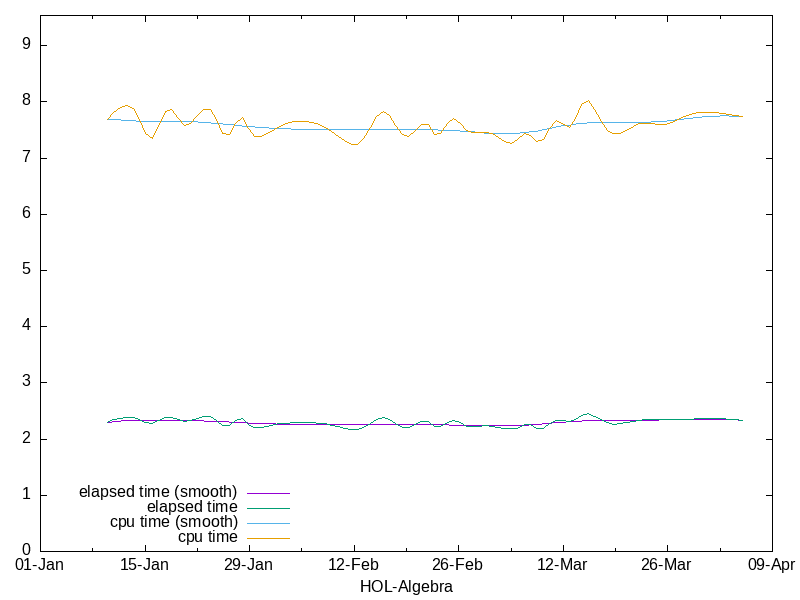800x600 pixels.
Task: Click the 15-Jan x-axis tick label
Action: [144, 566]
